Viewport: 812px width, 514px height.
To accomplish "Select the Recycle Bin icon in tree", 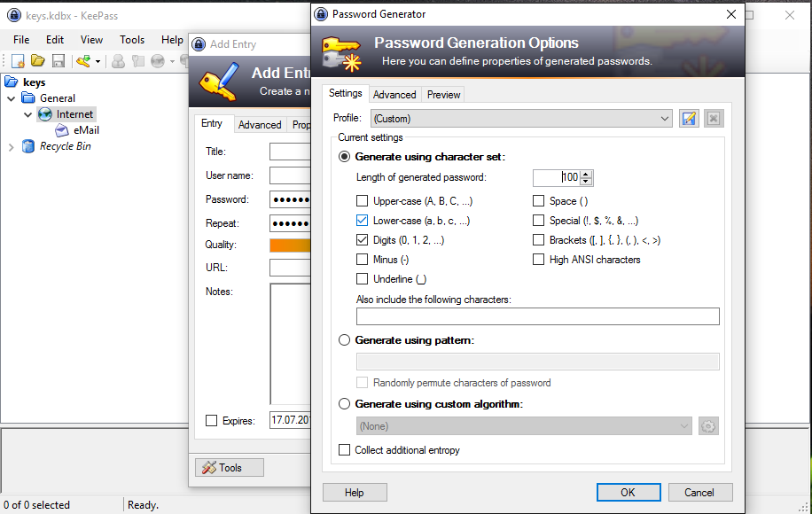I will (28, 146).
